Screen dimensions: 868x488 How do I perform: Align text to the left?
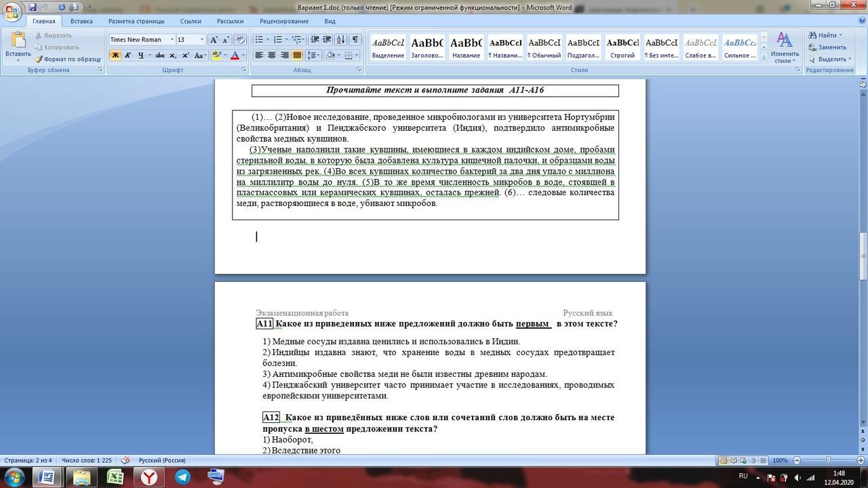[x=259, y=56]
